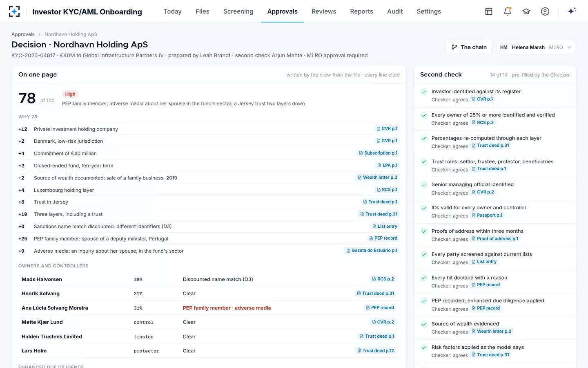The width and height of the screenshot is (588, 368).
Task: Open the Proof of address p.1 citation
Action: (495, 239)
